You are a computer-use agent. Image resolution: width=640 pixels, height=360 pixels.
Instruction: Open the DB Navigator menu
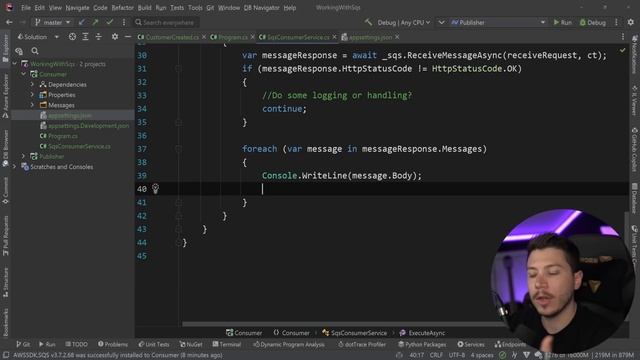click(261, 8)
